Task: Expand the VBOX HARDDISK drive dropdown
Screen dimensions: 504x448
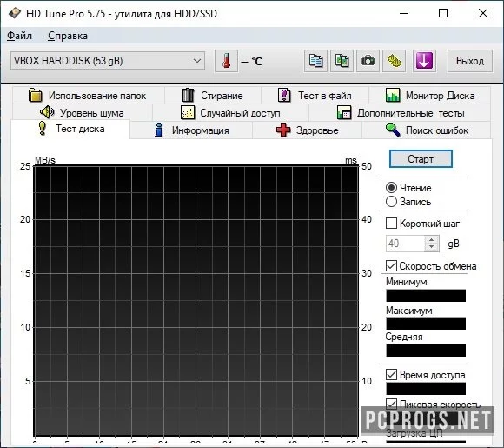Action: click(108, 61)
